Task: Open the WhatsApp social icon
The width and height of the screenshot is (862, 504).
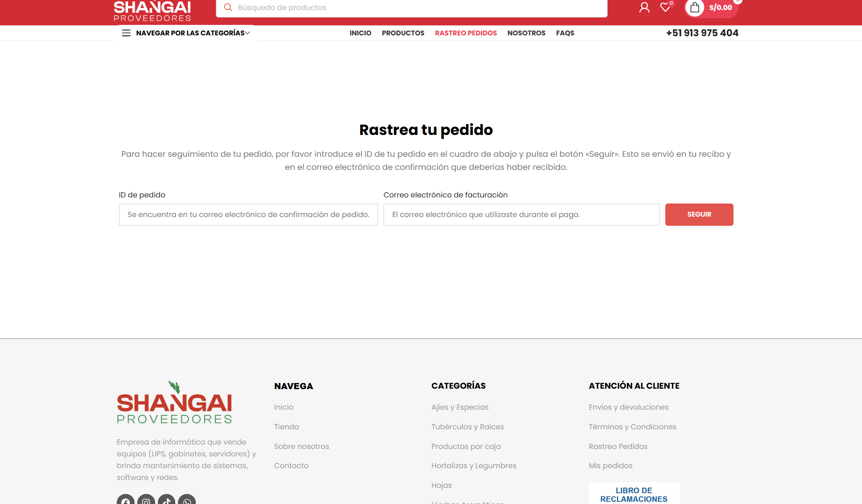Action: pyautogui.click(x=187, y=501)
